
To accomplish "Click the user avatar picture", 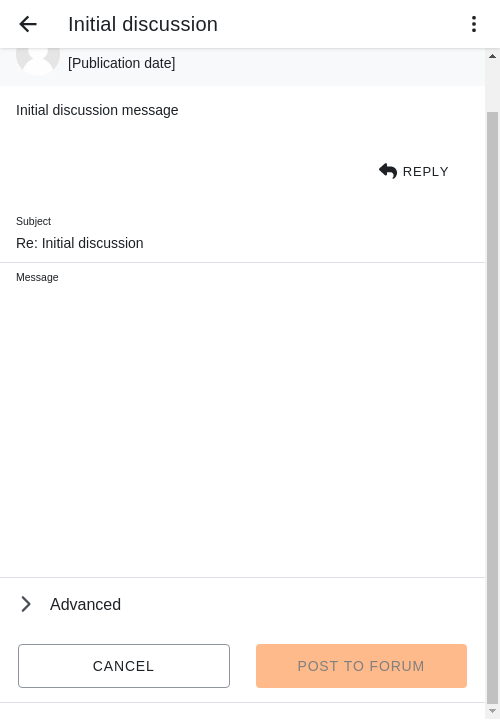I will point(38,61).
